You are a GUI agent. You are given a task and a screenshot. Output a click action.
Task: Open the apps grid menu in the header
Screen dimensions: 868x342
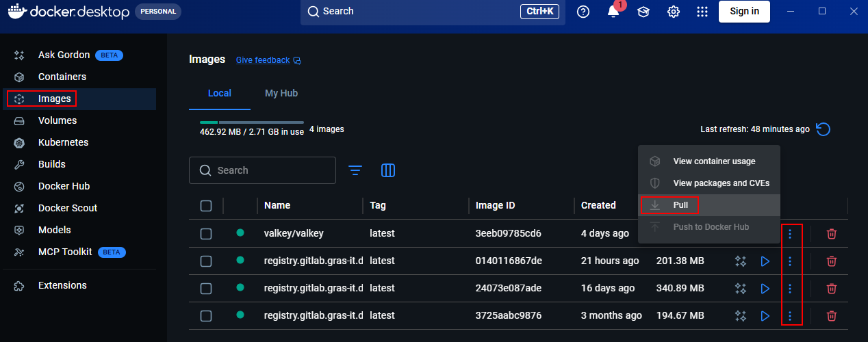[x=702, y=12]
